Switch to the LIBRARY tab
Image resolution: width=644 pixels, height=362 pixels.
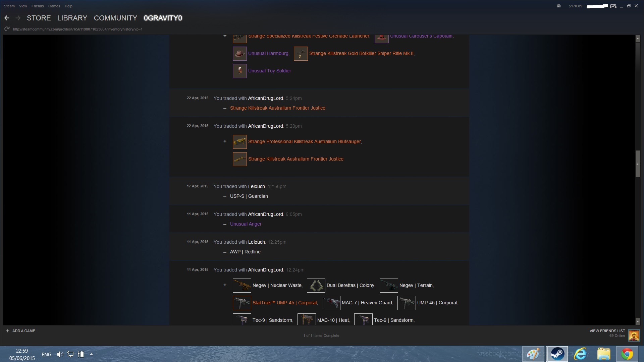tap(72, 18)
